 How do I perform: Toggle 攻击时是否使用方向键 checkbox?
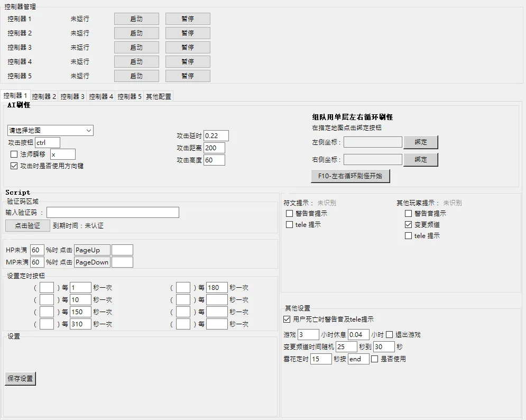click(x=14, y=166)
